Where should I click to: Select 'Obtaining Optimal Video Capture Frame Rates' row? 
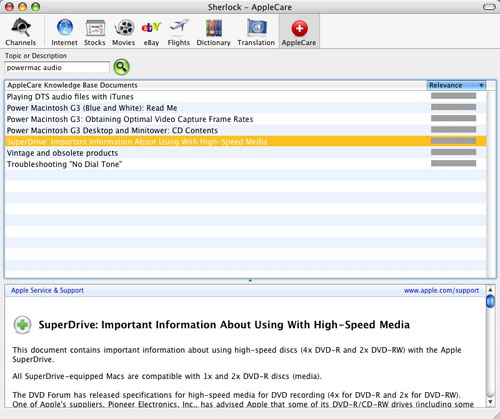click(x=245, y=119)
